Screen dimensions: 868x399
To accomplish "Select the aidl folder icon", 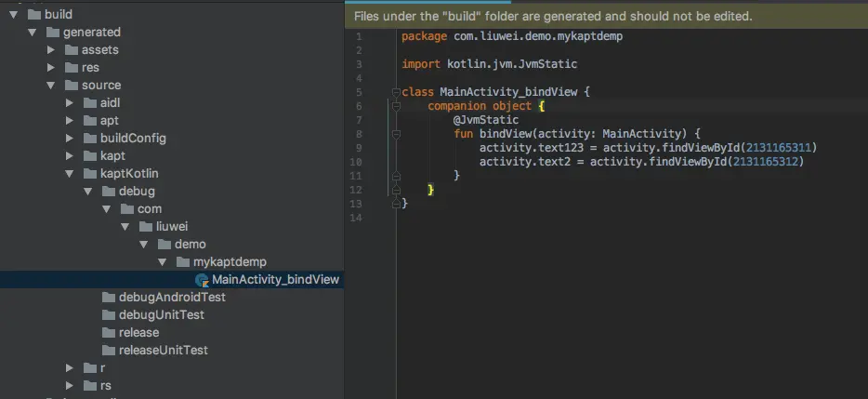I will coord(90,103).
